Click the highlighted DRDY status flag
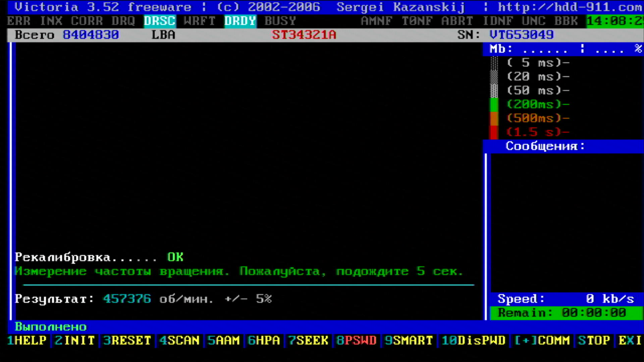Viewport: 644px width, 362px height. tap(240, 21)
